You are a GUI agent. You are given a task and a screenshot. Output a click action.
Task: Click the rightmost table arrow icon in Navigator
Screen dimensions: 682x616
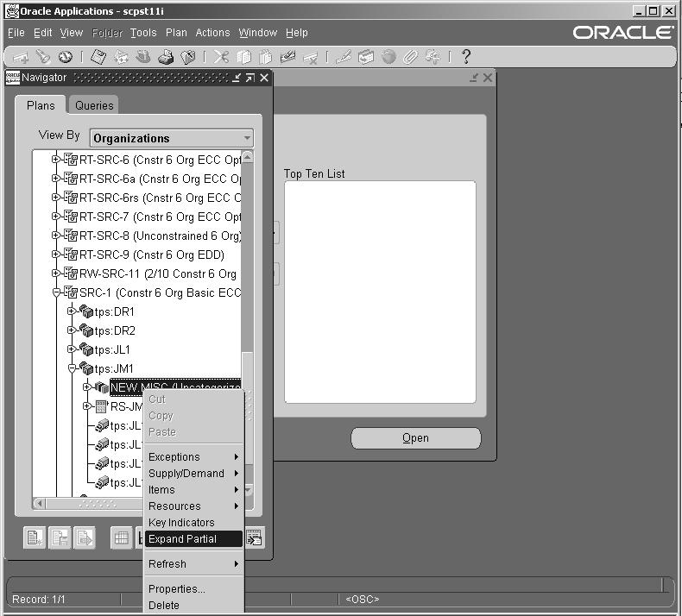pyautogui.click(x=255, y=538)
